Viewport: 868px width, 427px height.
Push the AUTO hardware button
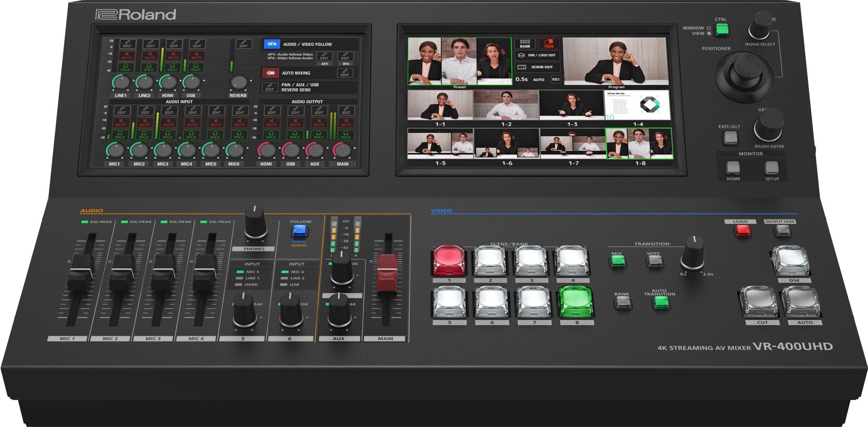click(x=801, y=303)
